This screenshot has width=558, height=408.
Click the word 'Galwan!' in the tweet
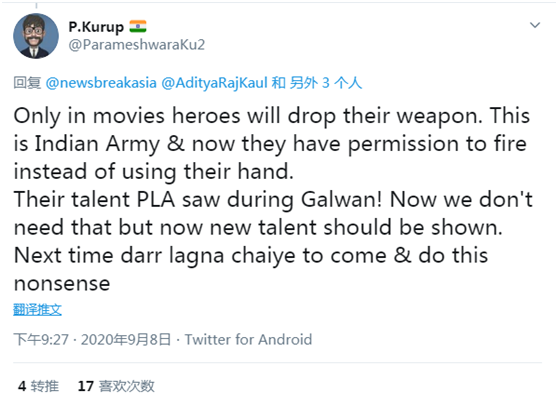coord(341,200)
